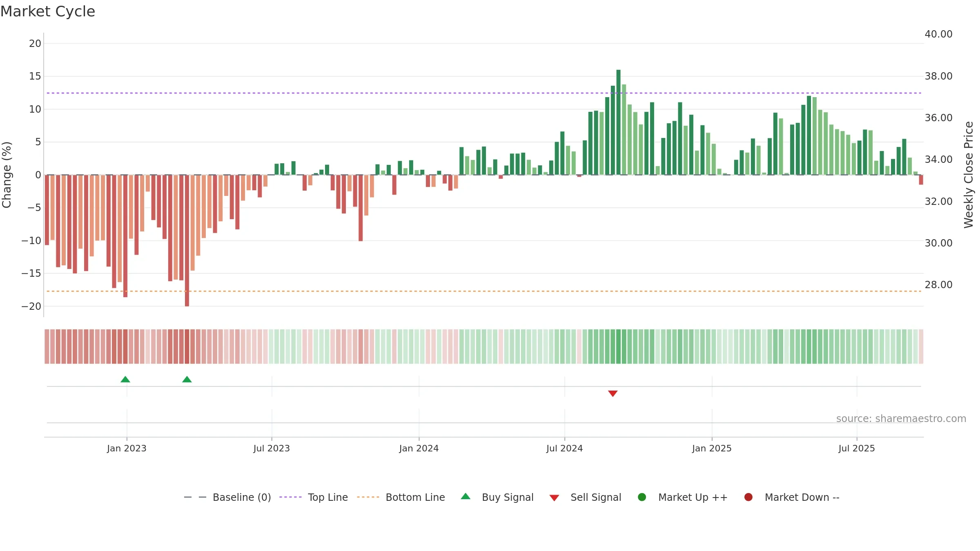Click the Change (%) axis title

(x=7, y=175)
